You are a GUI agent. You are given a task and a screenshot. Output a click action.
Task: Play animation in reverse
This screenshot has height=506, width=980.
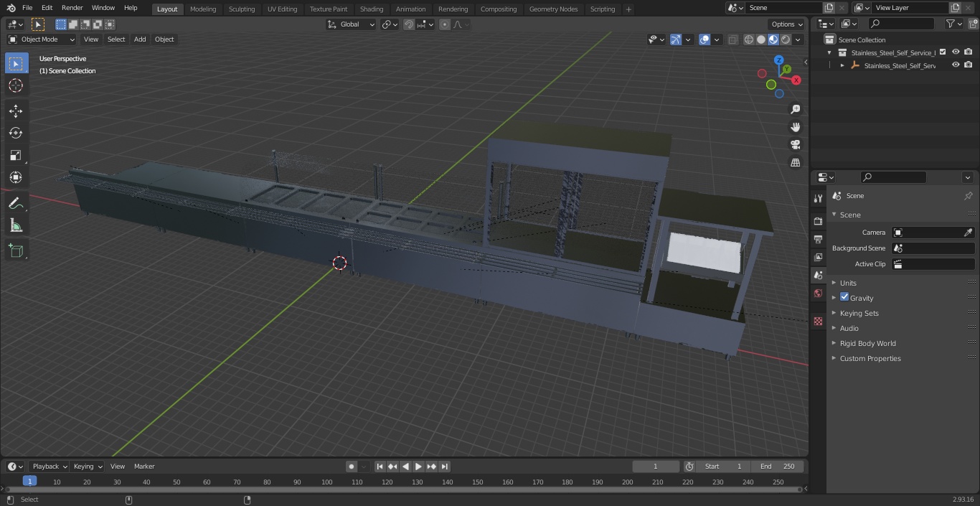click(x=405, y=467)
